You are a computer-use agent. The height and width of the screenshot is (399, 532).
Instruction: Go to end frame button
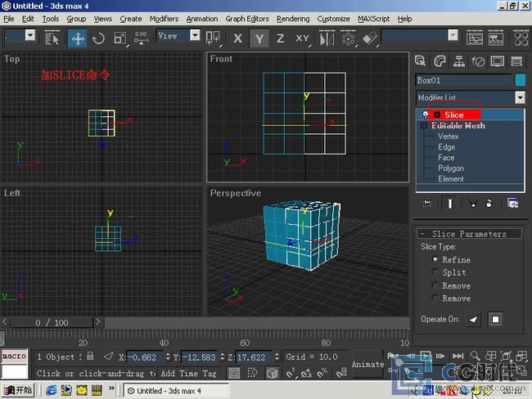pos(458,356)
